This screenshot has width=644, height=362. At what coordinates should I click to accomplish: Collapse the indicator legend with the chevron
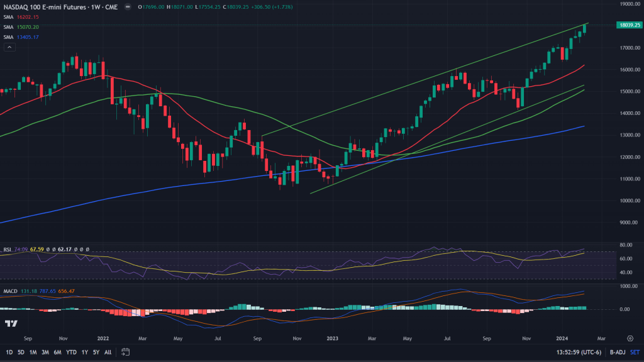pyautogui.click(x=9, y=47)
